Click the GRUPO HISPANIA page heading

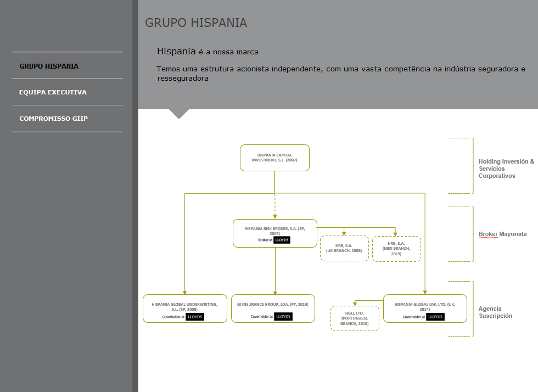196,23
